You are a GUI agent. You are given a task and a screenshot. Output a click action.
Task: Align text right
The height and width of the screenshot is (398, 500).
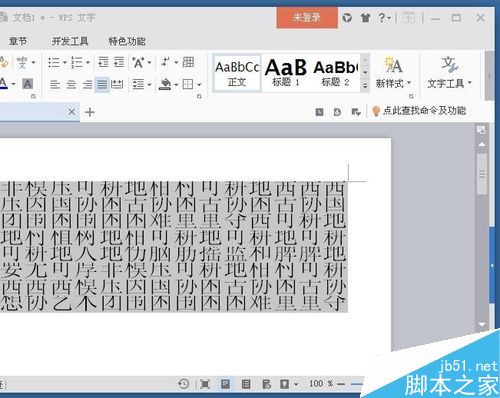(87, 85)
